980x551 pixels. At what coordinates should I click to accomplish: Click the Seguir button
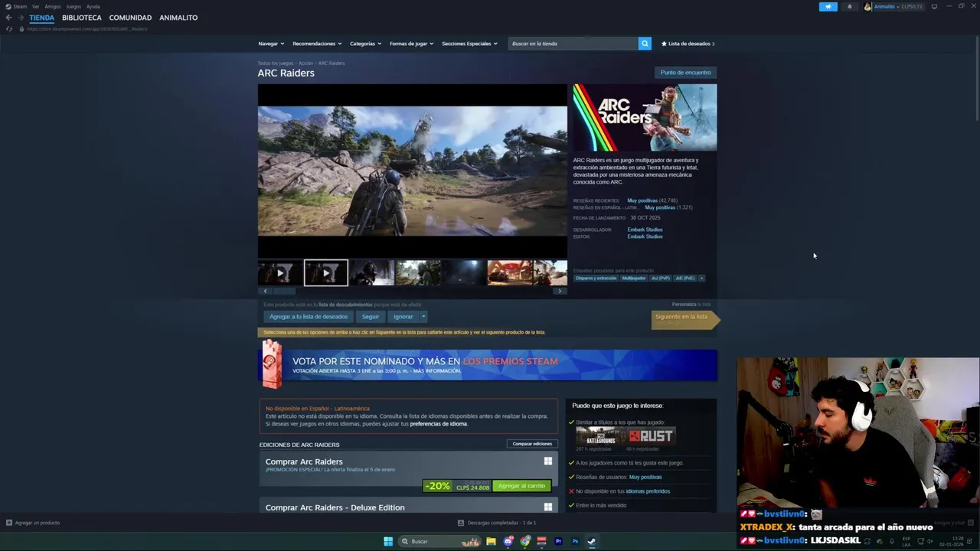[x=371, y=317]
